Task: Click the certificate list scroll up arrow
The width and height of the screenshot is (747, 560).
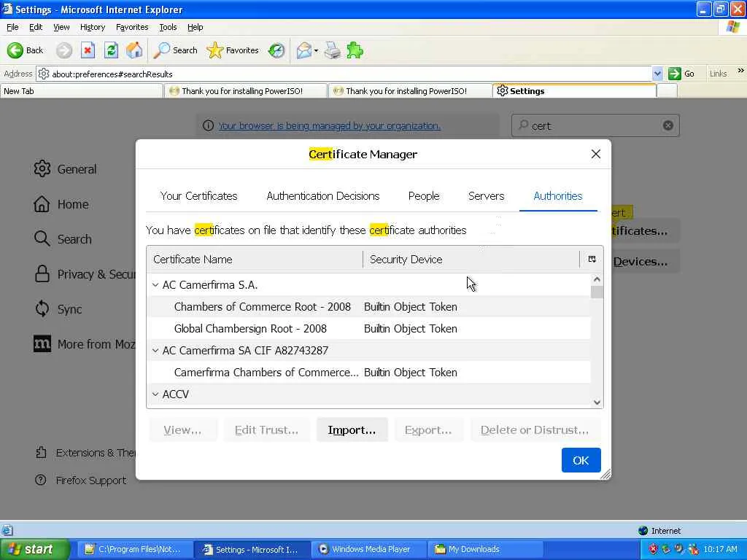Action: (x=597, y=279)
